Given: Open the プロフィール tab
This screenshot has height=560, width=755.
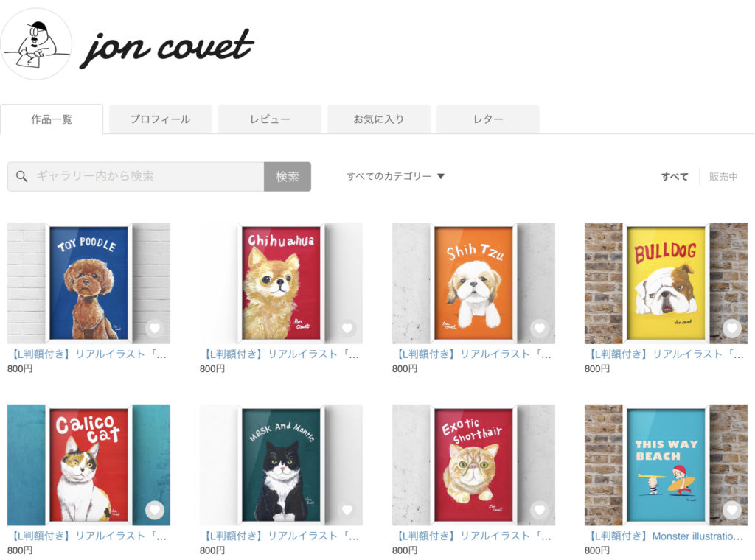Looking at the screenshot, I should (160, 119).
